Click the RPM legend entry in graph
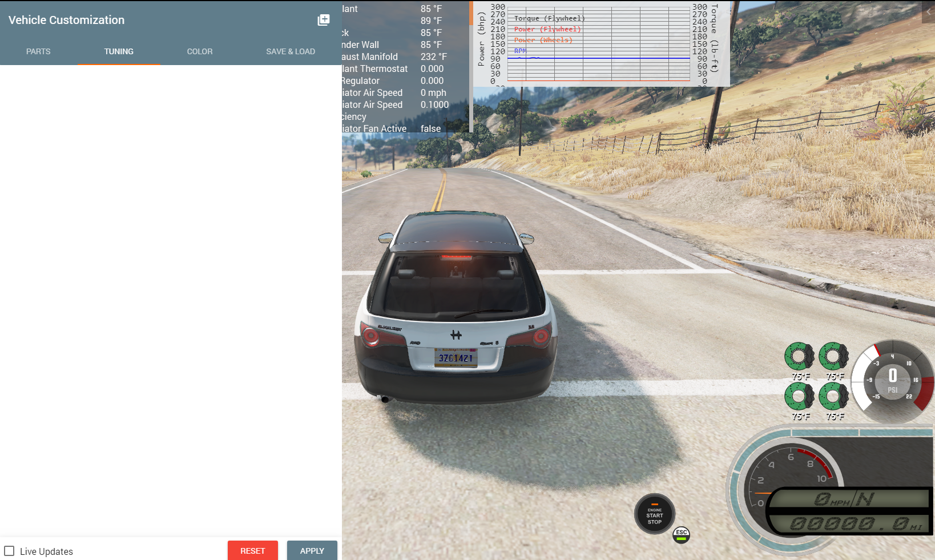The image size is (935, 560). pyautogui.click(x=521, y=51)
